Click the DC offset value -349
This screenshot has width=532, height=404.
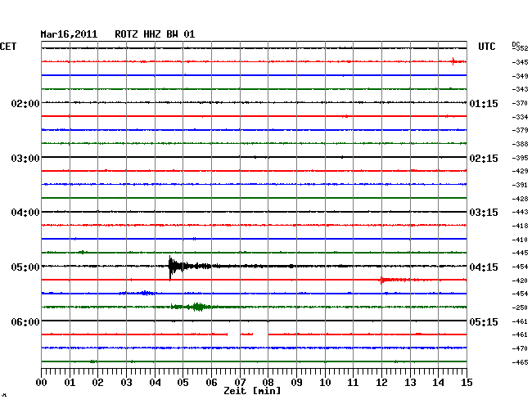pyautogui.click(x=520, y=76)
